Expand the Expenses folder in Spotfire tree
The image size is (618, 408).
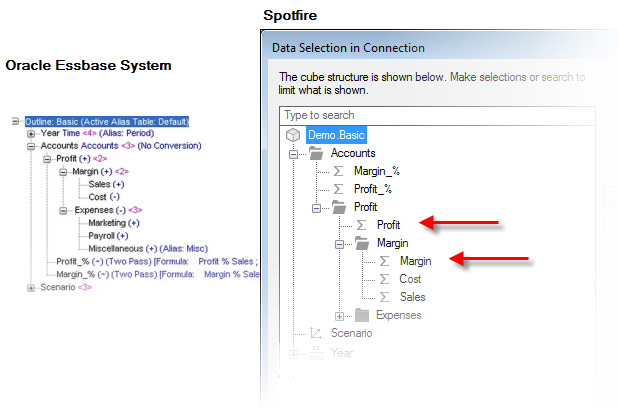pyautogui.click(x=339, y=316)
